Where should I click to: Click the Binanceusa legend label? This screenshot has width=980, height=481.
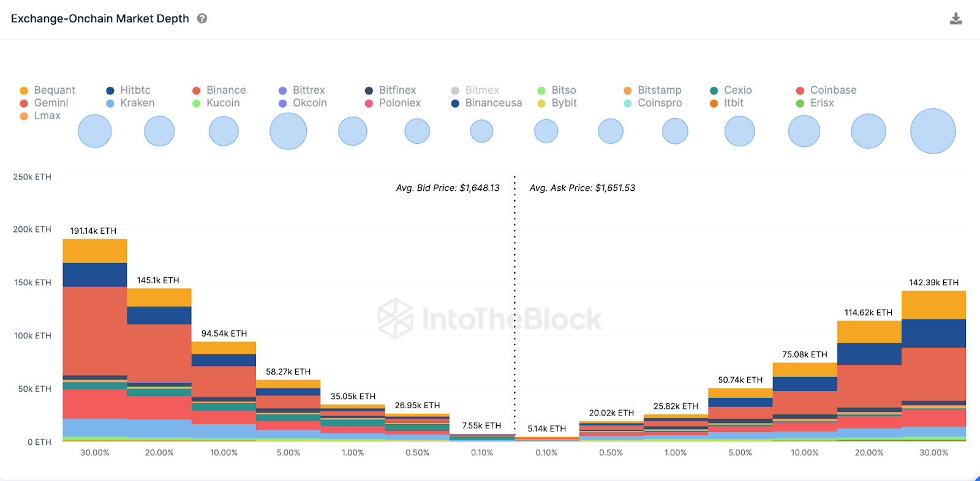(494, 103)
